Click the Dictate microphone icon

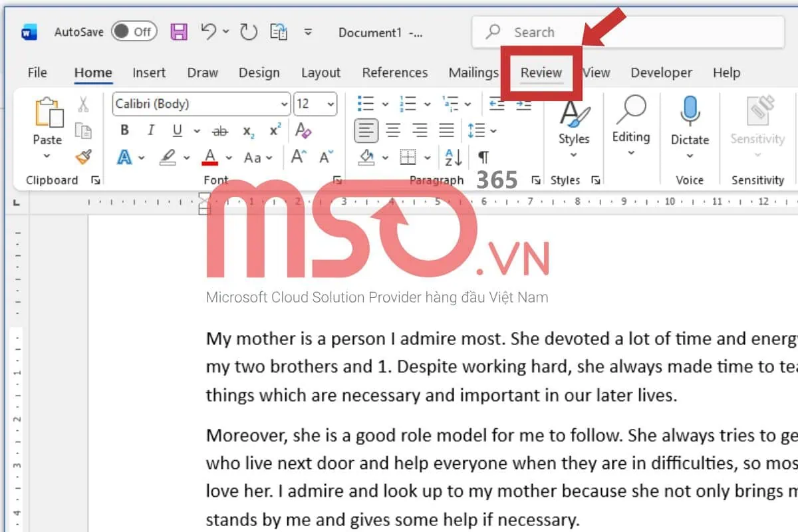(690, 113)
